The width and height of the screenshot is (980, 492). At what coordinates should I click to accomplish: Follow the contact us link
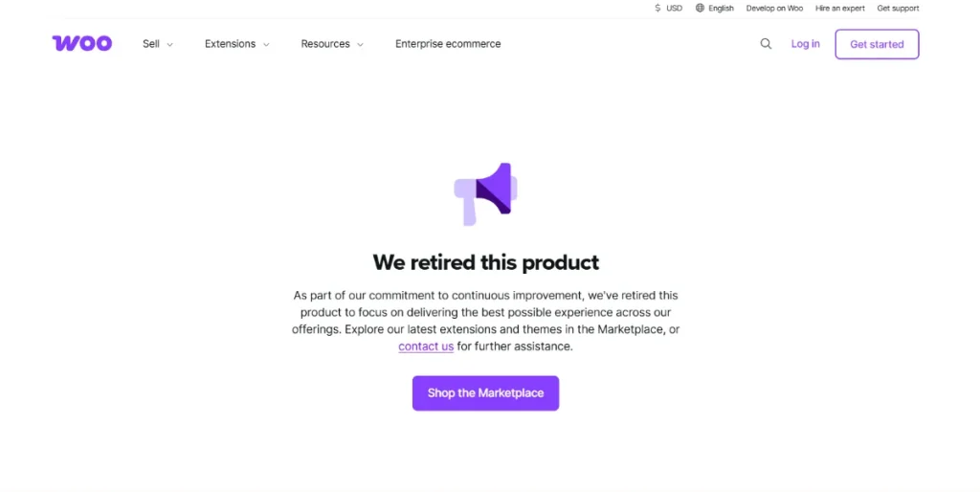(426, 347)
